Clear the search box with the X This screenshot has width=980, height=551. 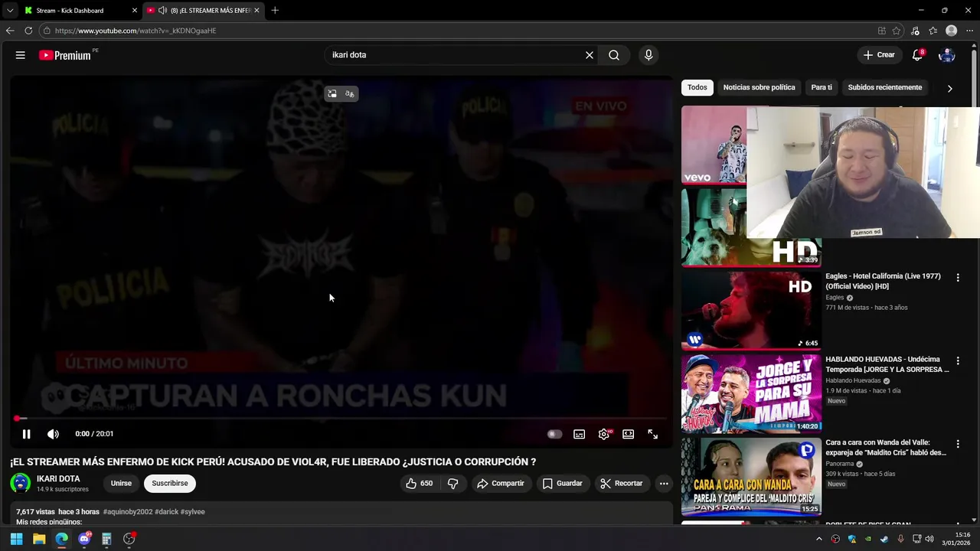coord(590,55)
